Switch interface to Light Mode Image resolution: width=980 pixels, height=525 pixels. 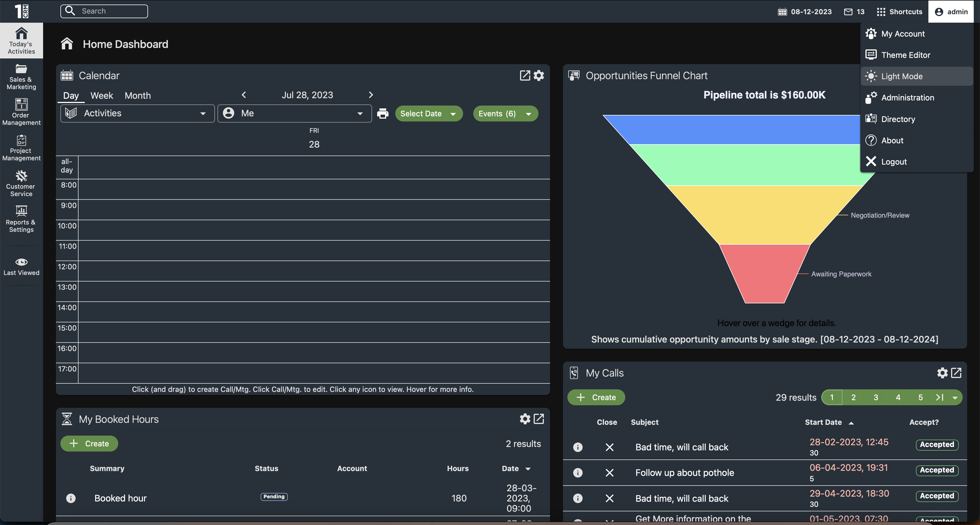[x=902, y=76]
